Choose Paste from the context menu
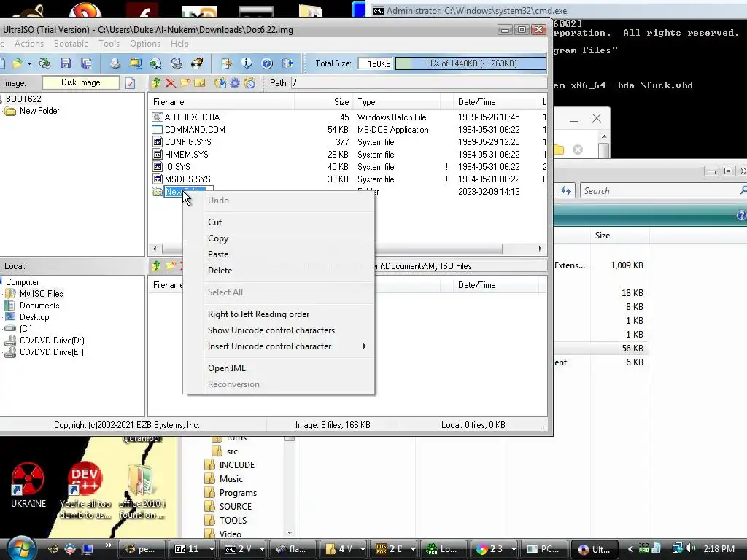747x560 pixels. pos(279,254)
